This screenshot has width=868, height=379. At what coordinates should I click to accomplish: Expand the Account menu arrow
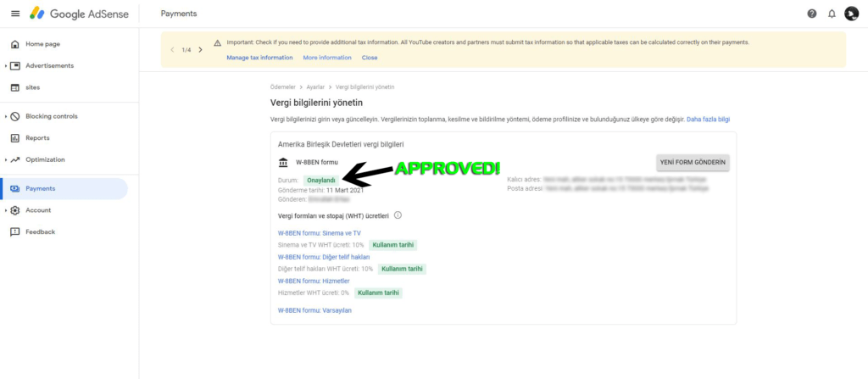pyautogui.click(x=6, y=210)
